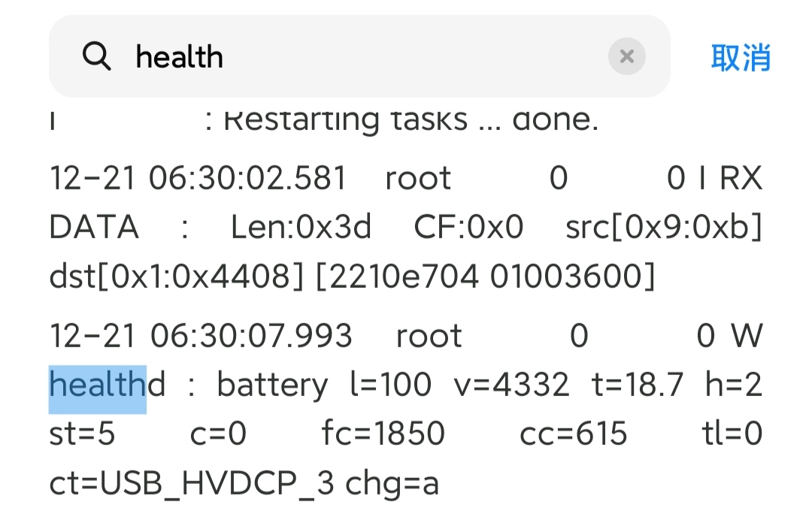This screenshot has width=812, height=514.
Task: Tap the 06:30:02.581 log entry timestamp
Action: click(x=247, y=178)
